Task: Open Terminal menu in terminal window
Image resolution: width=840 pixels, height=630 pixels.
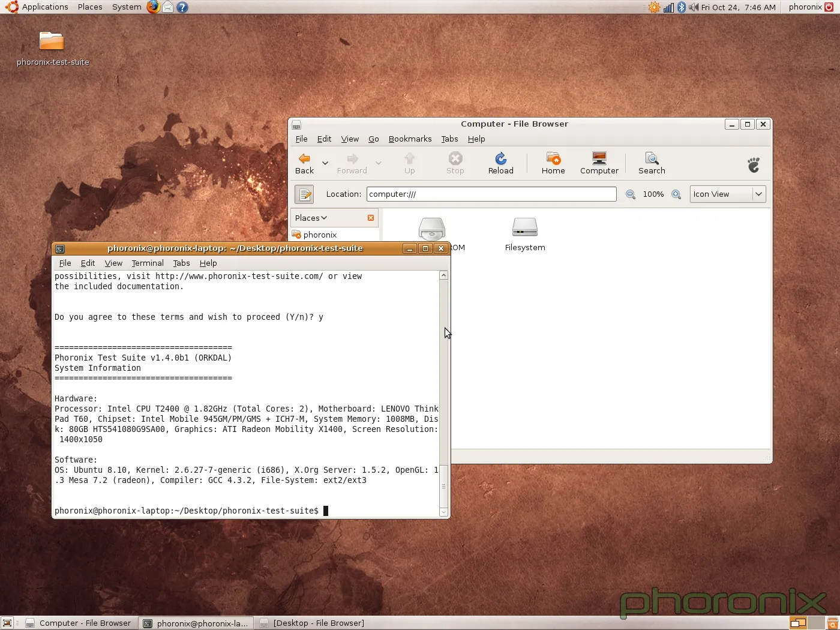Action: [x=148, y=263]
